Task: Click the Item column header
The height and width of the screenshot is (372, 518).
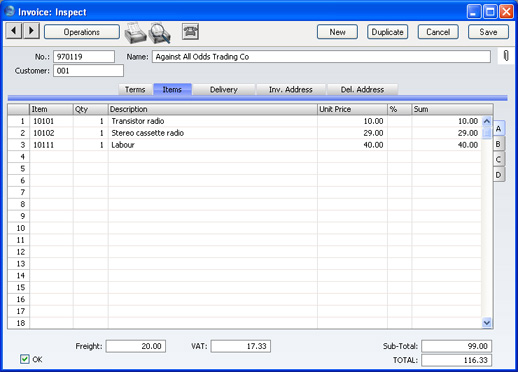Action: pos(51,109)
